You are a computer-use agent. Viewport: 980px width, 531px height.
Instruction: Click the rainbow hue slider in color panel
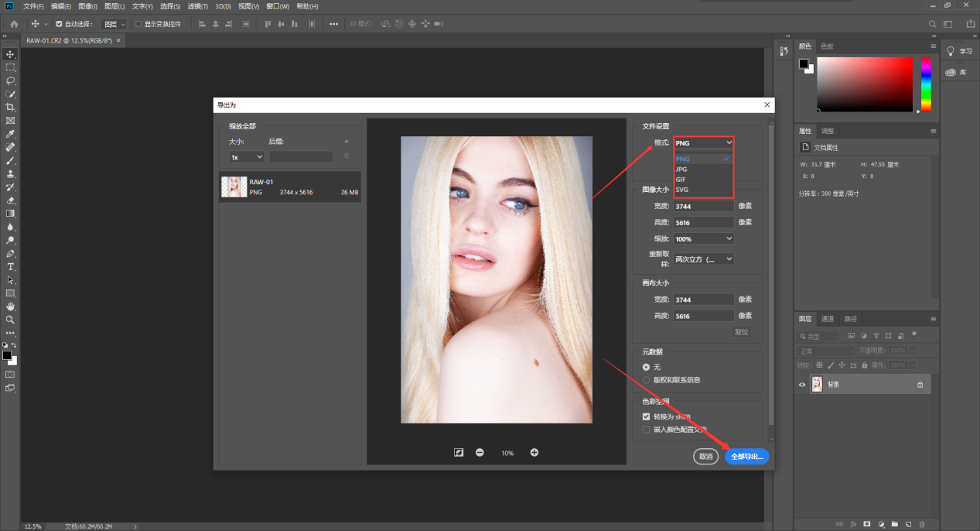tap(926, 84)
